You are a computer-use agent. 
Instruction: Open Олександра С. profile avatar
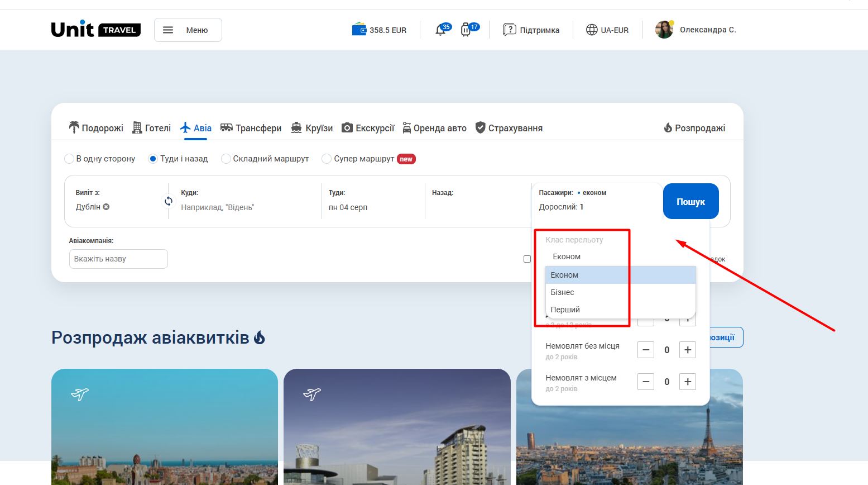click(x=664, y=30)
